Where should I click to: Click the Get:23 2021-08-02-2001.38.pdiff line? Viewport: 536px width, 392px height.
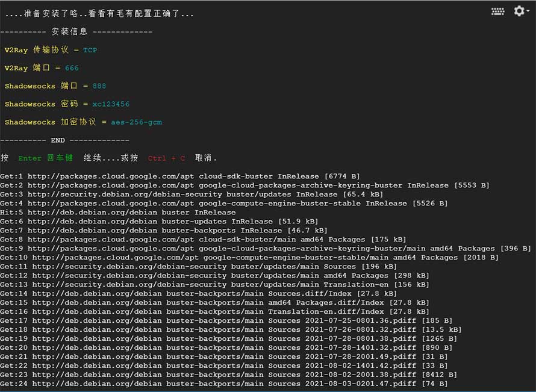click(x=229, y=375)
